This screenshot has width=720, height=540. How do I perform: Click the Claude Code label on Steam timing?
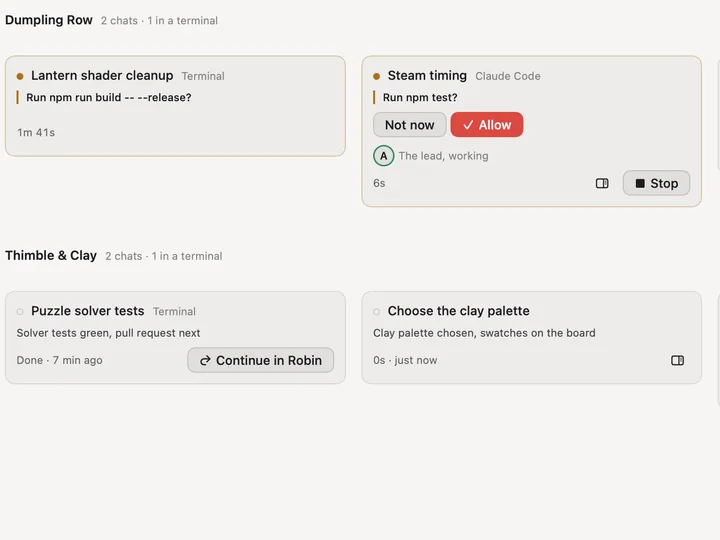(508, 76)
